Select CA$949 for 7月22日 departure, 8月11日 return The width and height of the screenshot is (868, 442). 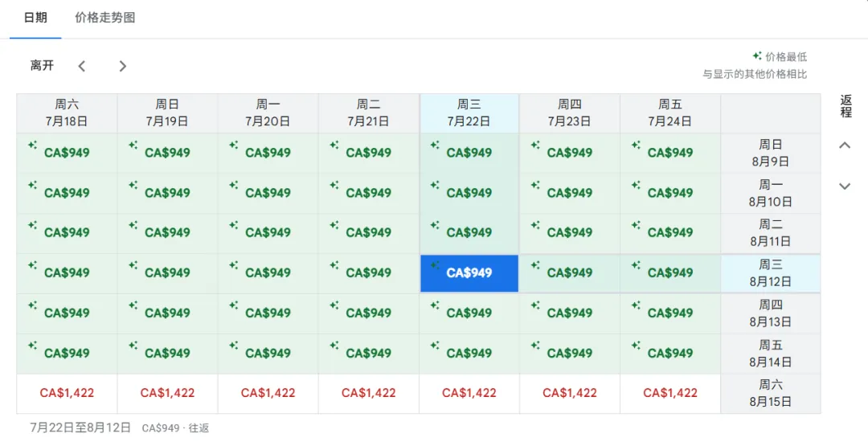point(469,233)
